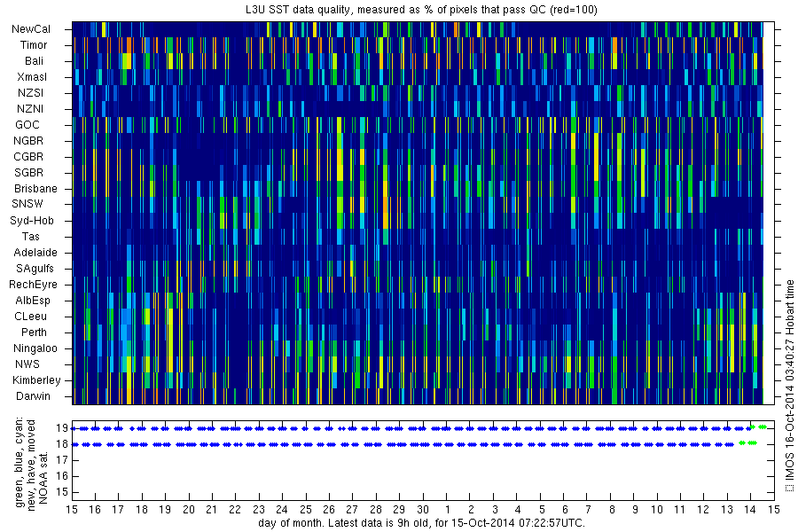The image size is (798, 532).
Task: Select the AlbEsp row label
Action: pyautogui.click(x=33, y=301)
